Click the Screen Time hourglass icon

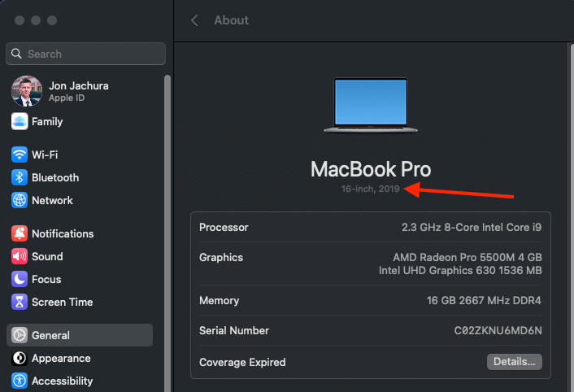(20, 302)
